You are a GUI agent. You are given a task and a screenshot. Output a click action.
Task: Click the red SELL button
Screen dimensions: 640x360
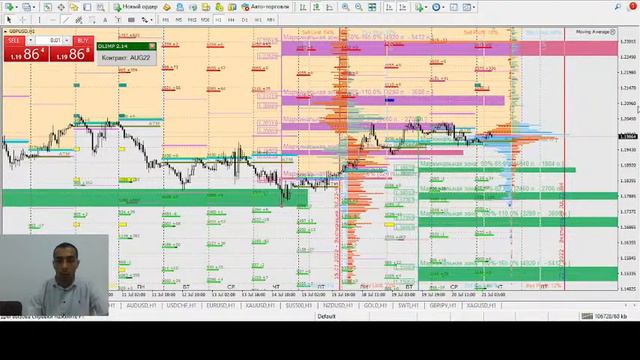tap(14, 40)
